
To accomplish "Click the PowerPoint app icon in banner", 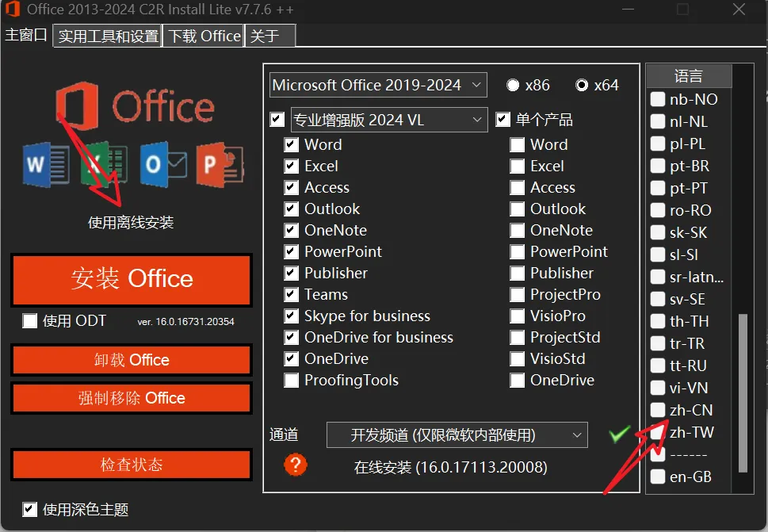I will click(220, 165).
